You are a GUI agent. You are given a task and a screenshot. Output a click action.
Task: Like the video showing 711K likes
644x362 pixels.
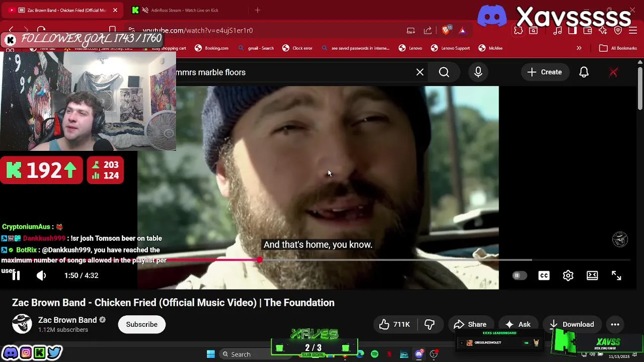394,324
